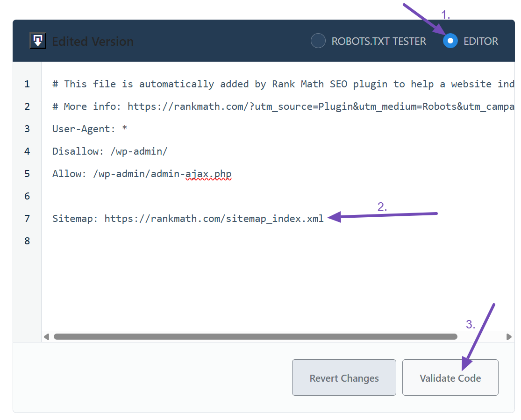Click the Edited Version heading text

point(93,42)
